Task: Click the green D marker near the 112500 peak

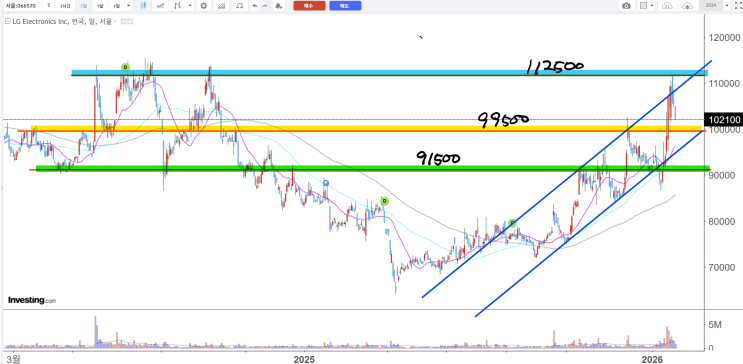Action: pyautogui.click(x=125, y=67)
